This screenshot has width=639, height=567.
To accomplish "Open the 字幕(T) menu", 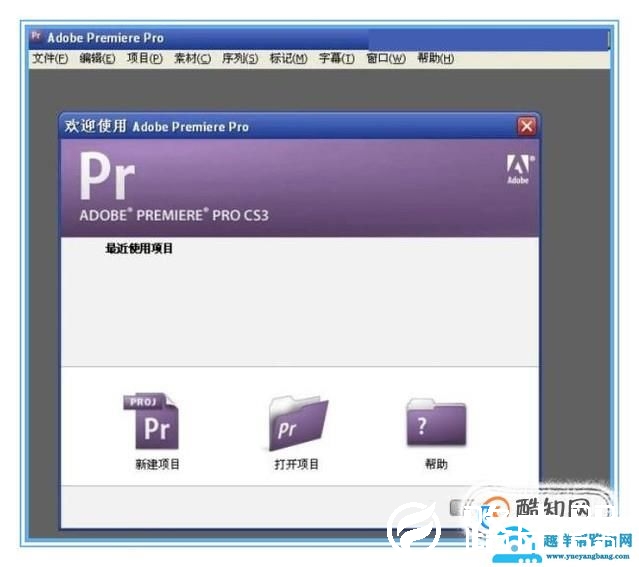I will coord(337,58).
